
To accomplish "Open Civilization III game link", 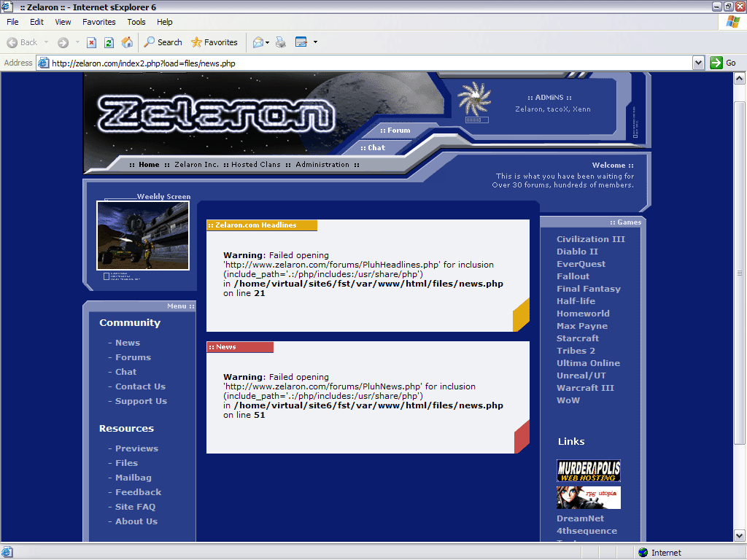I will [x=591, y=239].
